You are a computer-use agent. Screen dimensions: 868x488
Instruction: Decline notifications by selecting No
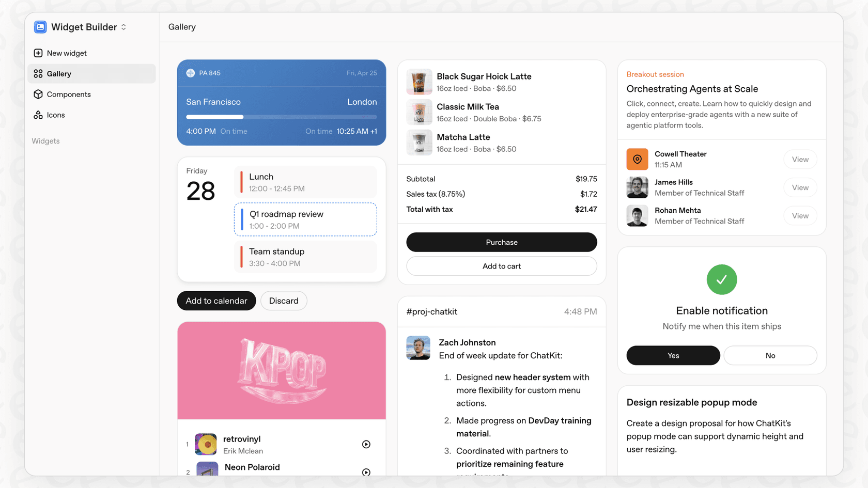[x=770, y=355]
